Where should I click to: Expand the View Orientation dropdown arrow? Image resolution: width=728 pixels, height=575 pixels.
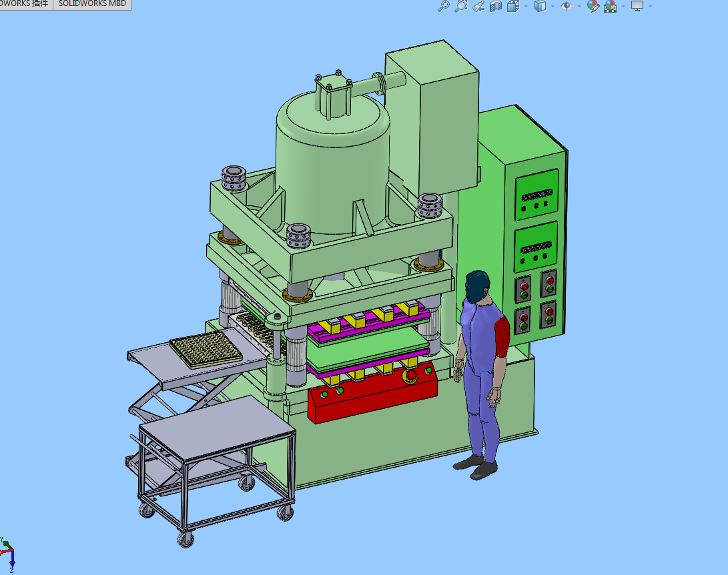[526, 7]
